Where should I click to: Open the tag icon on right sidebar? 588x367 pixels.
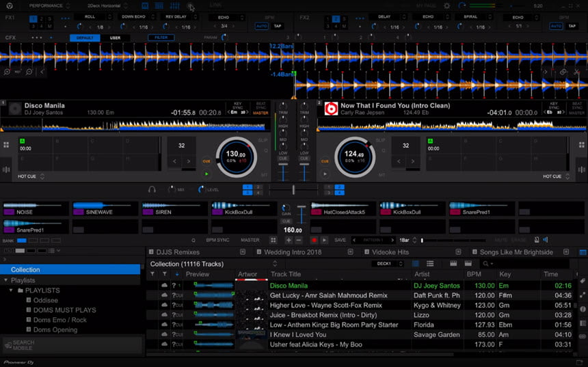583,280
